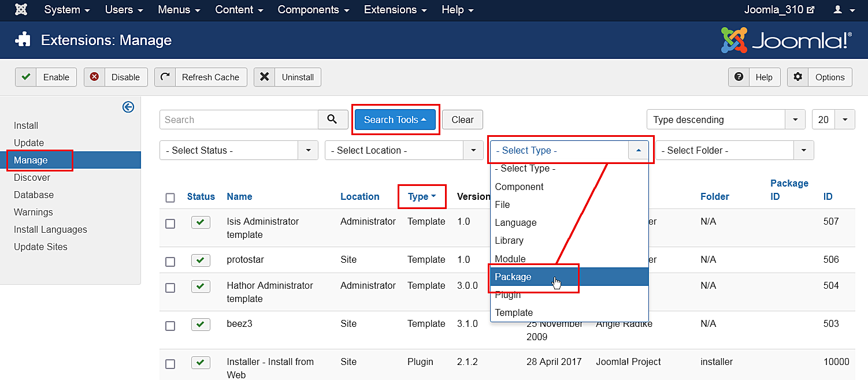
Task: Check the row checkbox for beez3
Action: tap(170, 325)
